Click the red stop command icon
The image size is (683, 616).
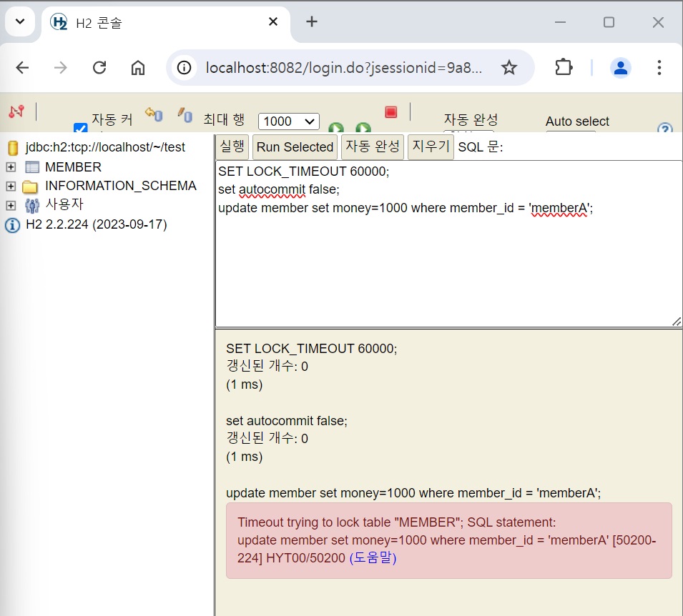click(390, 112)
